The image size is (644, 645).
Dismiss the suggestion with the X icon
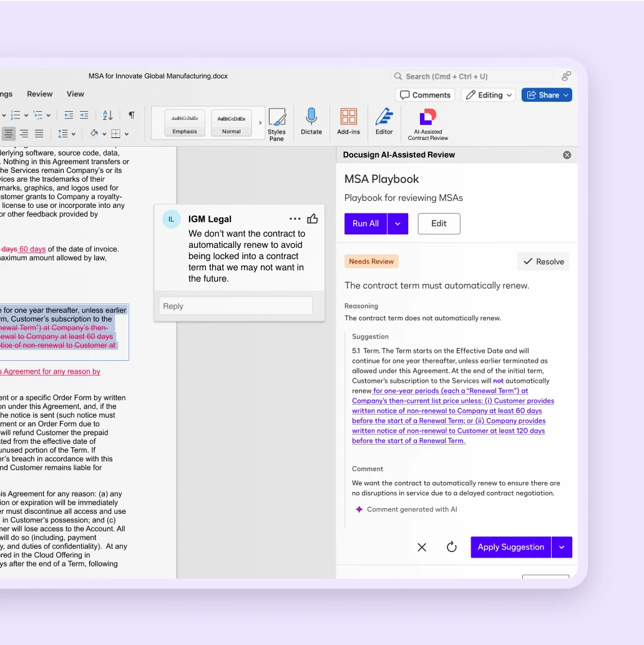coord(422,548)
